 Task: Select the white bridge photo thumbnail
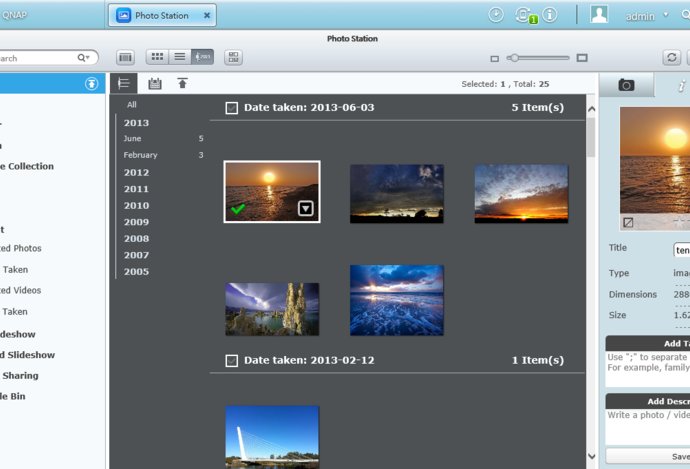pos(272,436)
